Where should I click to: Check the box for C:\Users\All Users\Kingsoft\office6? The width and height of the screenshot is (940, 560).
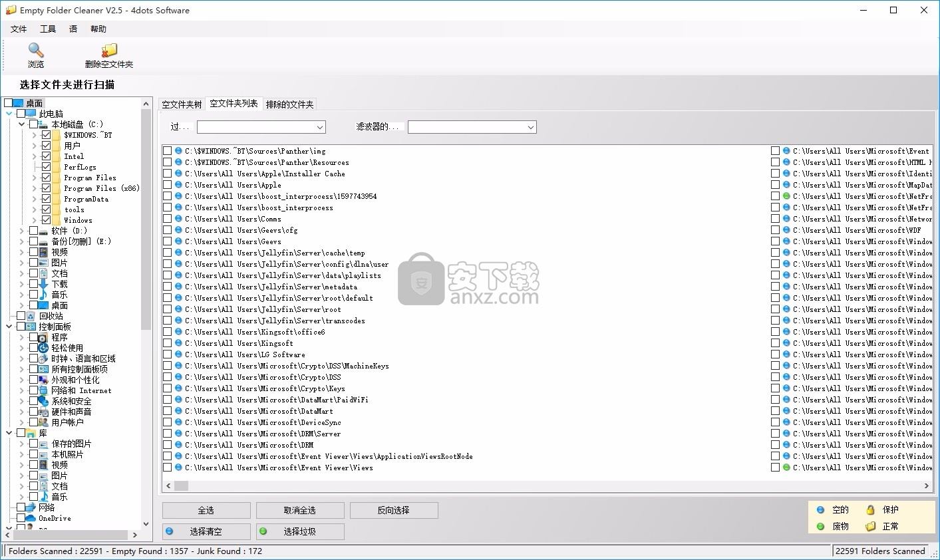click(168, 332)
